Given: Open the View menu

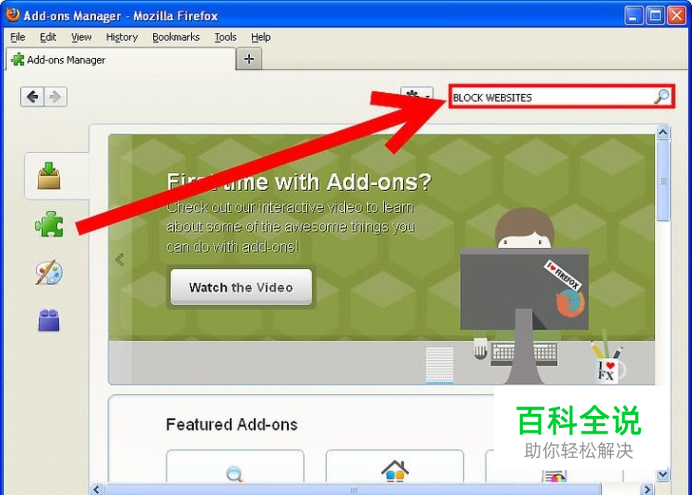Looking at the screenshot, I should coord(81,37).
